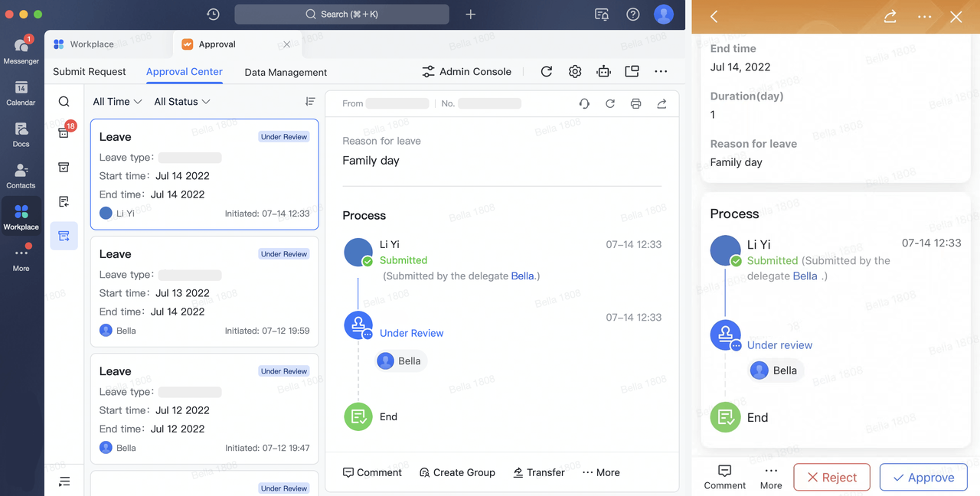The height and width of the screenshot is (496, 980).
Task: Open pending approvals inbox with 18 badge
Action: [64, 133]
